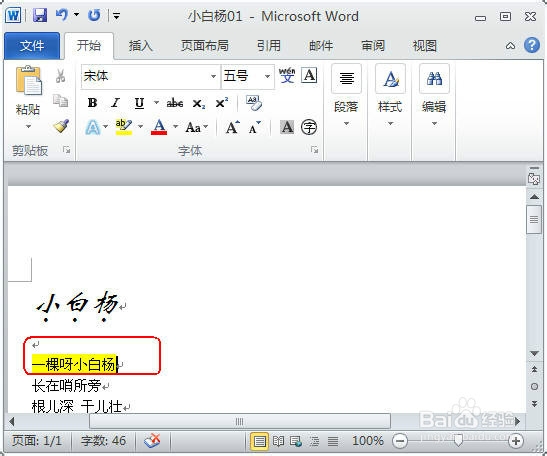Switch to the 开始 tab
This screenshot has height=456, width=547.
point(89,45)
